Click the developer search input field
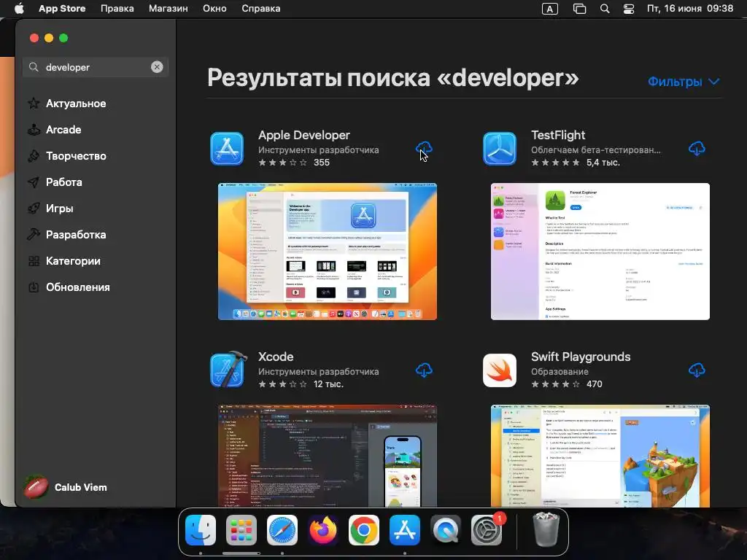Image resolution: width=747 pixels, height=560 pixels. click(96, 67)
